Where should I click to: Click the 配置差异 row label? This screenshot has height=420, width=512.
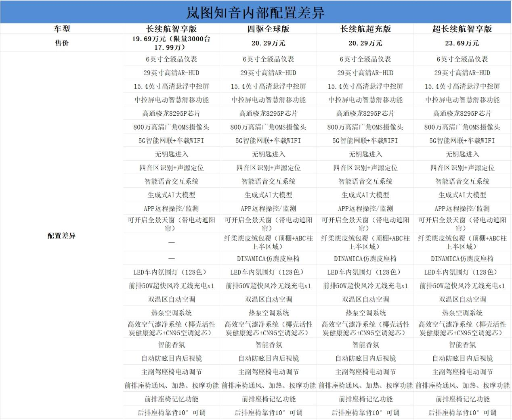click(x=61, y=236)
